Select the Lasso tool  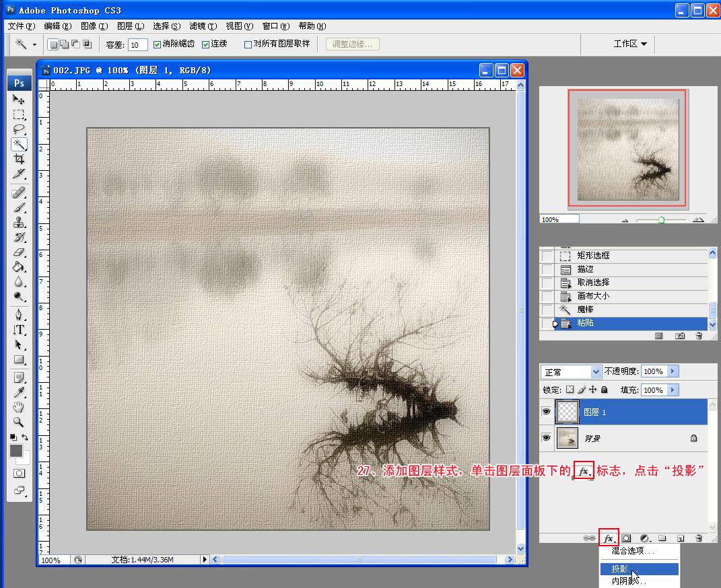[19, 129]
